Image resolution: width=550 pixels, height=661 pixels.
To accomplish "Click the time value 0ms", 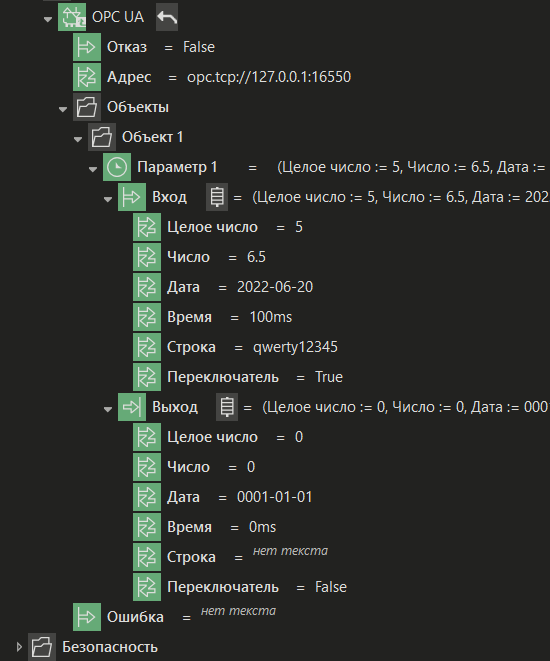I will coord(263,527).
